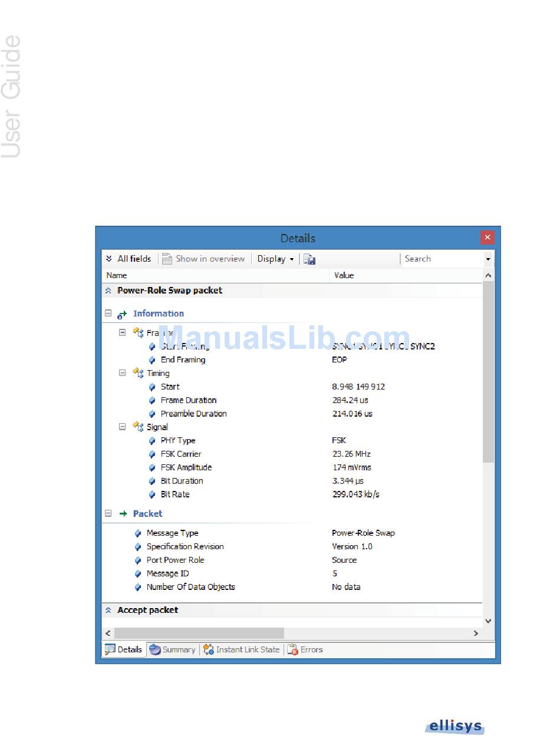This screenshot has width=560, height=739.
Task: Open the Instant Link State tab
Action: [x=242, y=649]
